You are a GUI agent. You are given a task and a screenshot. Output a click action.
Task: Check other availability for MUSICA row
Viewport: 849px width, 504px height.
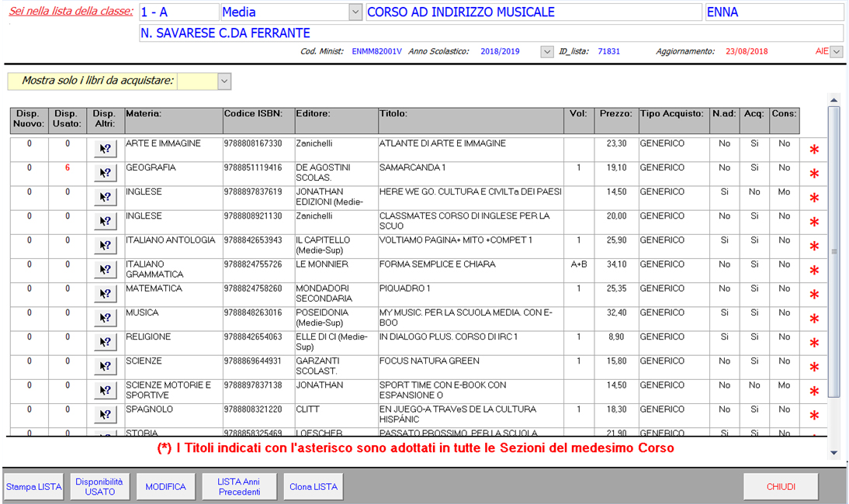(106, 318)
